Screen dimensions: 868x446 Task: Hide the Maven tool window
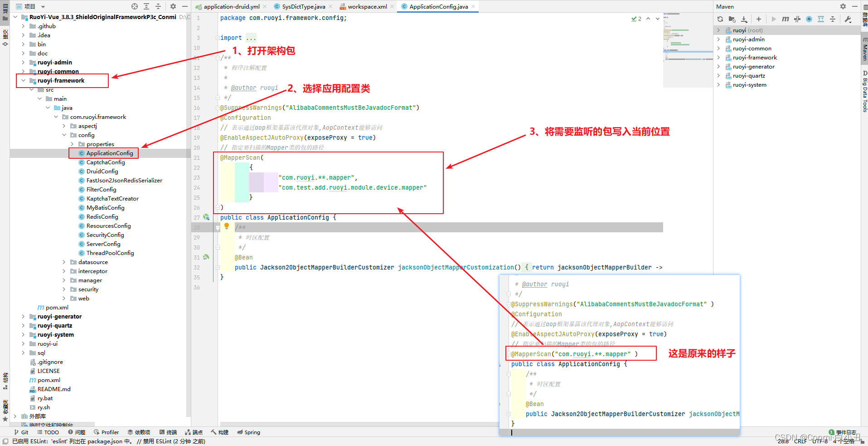[854, 6]
